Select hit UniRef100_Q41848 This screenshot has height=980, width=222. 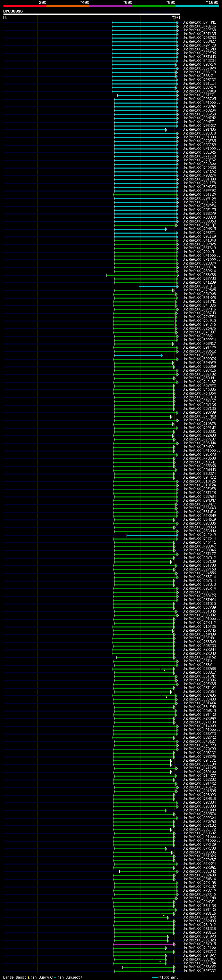199,241
